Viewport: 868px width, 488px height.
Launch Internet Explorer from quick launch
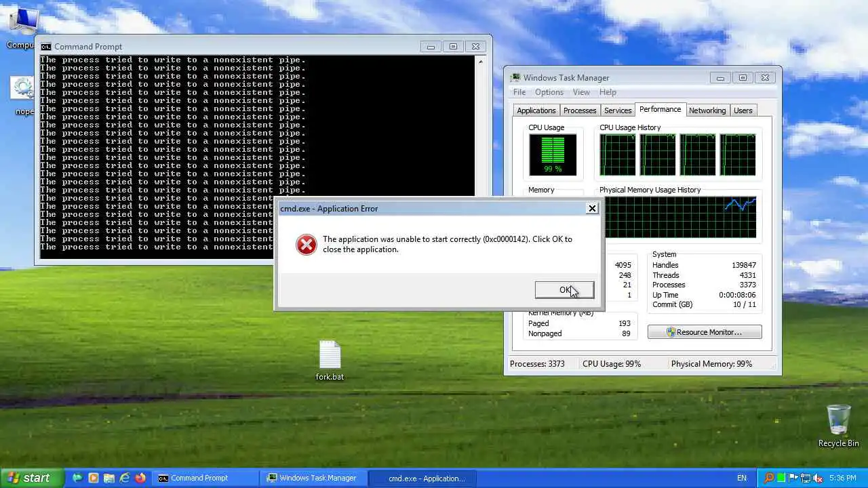[125, 478]
